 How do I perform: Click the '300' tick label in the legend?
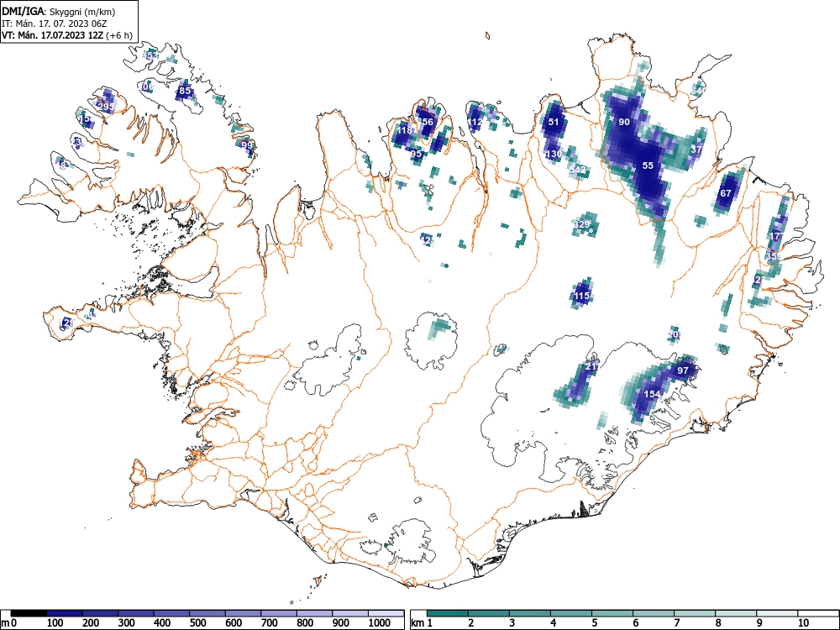(x=127, y=623)
